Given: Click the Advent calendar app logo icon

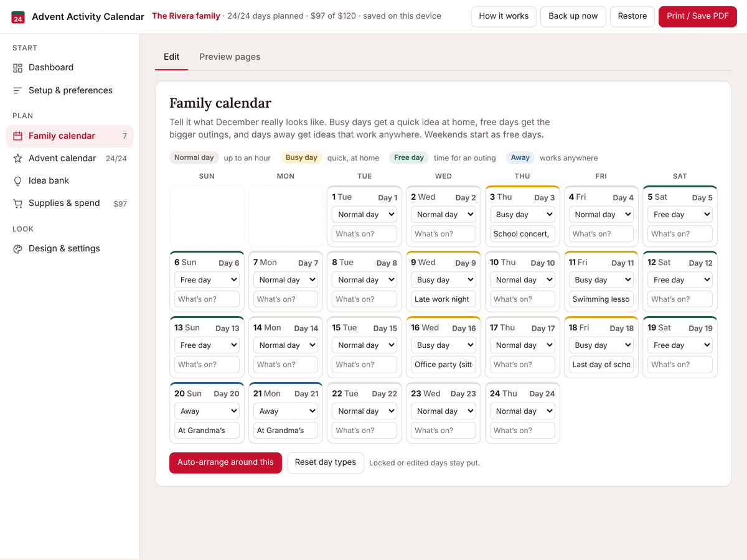Looking at the screenshot, I should [18, 17].
